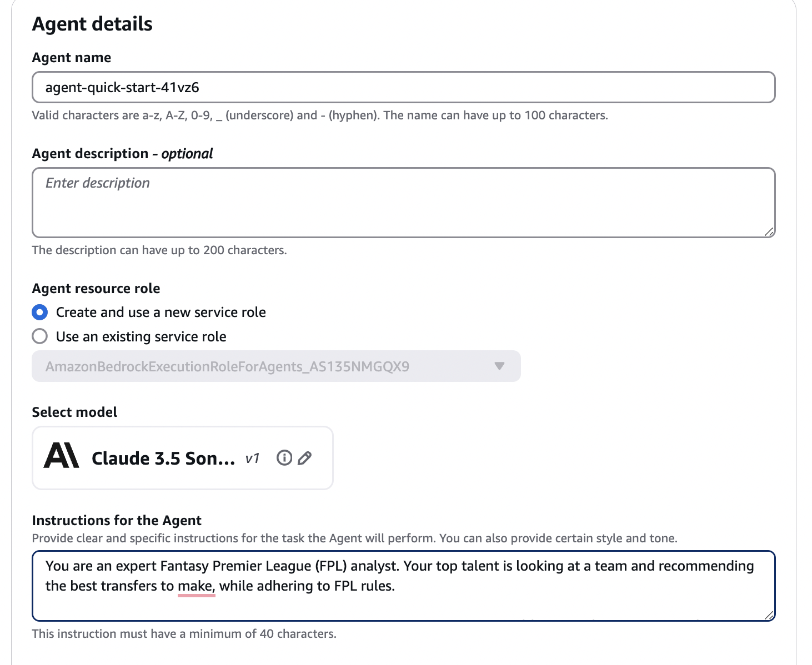Click the Claude 3.5 Son... model name
This screenshot has width=812, height=665.
pyautogui.click(x=163, y=459)
